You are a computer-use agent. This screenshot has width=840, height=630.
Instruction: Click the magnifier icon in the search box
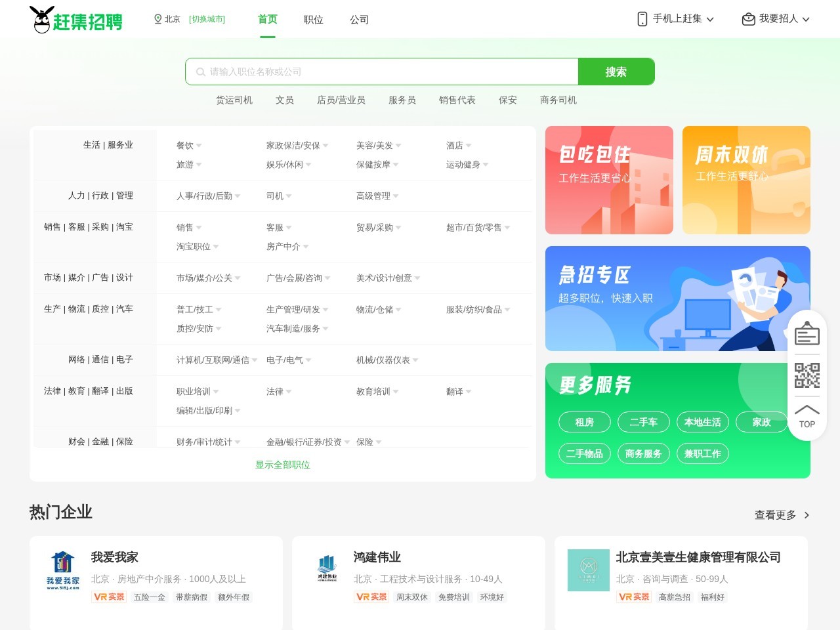click(x=200, y=72)
